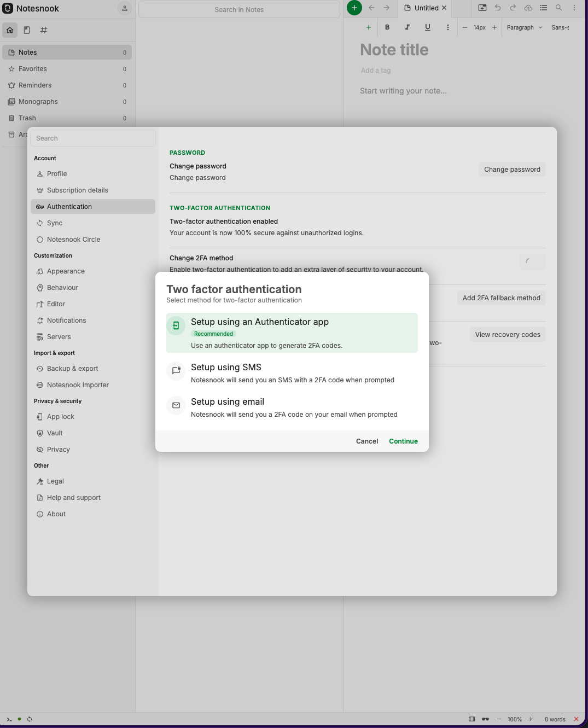Screen dimensions: 588x728
Task: Select the Tags hash icon
Action: (44, 30)
